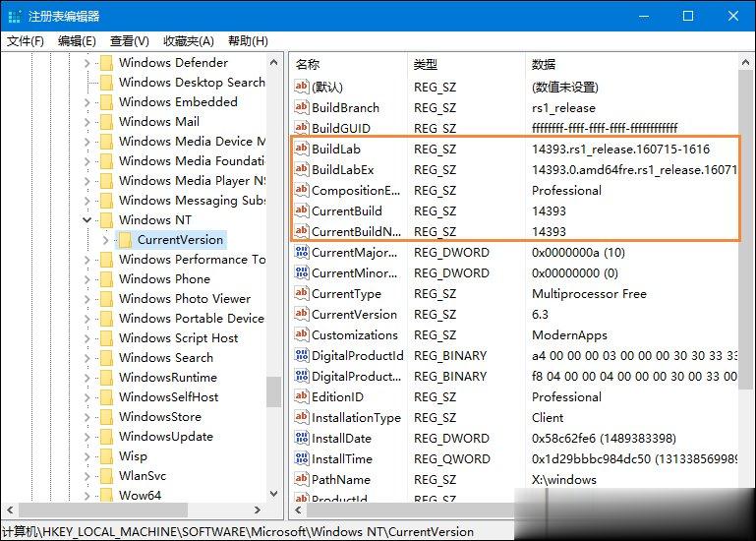This screenshot has width=756, height=541.
Task: Click the binary icon of InstallDate
Action: 302,438
